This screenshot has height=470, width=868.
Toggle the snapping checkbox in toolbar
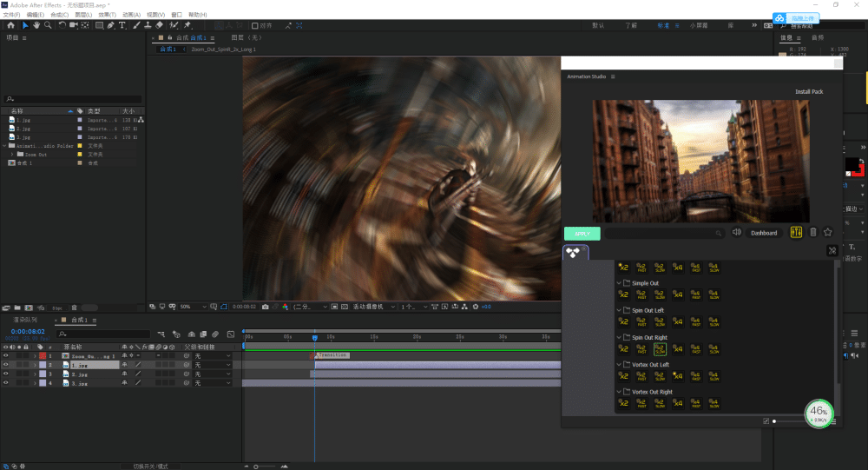[255, 25]
